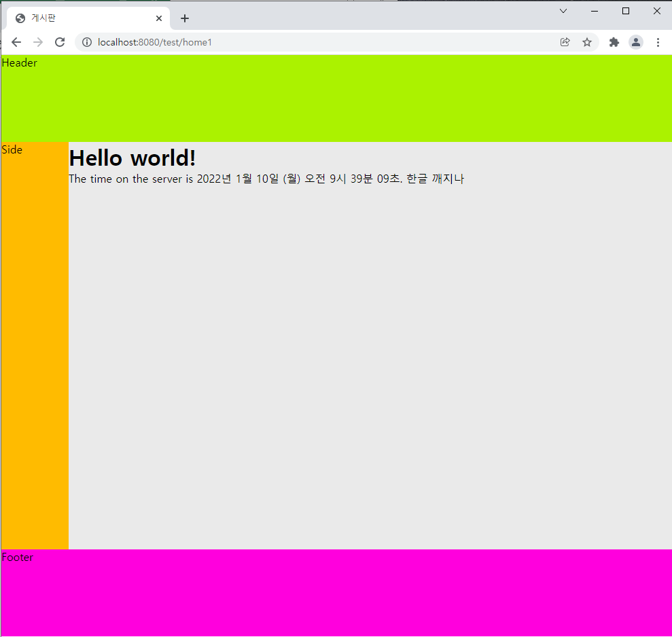
Task: Open the Extensions puzzle icon
Action: tap(614, 42)
